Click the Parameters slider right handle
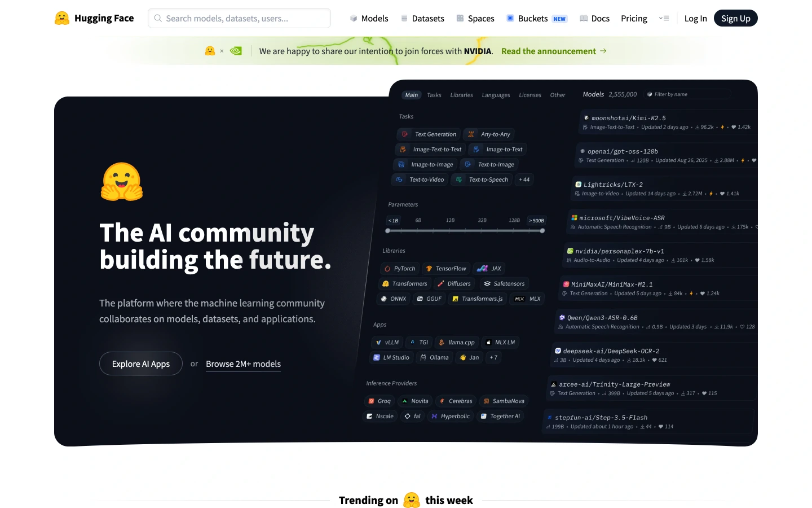 542,231
